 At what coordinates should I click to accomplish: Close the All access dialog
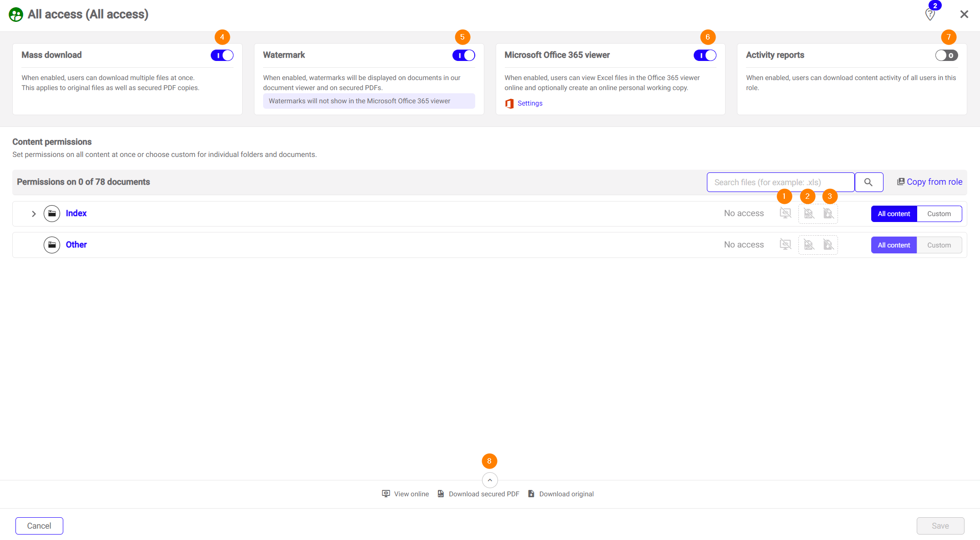964,14
